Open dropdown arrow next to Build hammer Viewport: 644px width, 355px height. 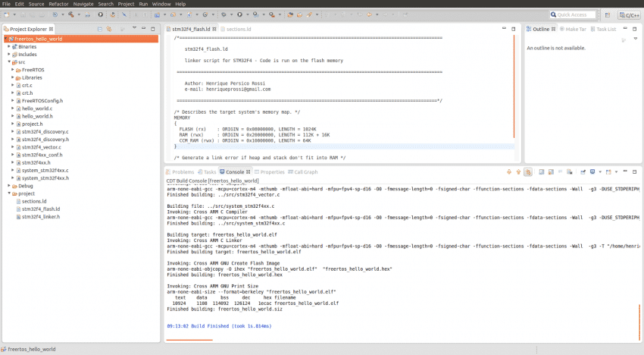pos(79,15)
